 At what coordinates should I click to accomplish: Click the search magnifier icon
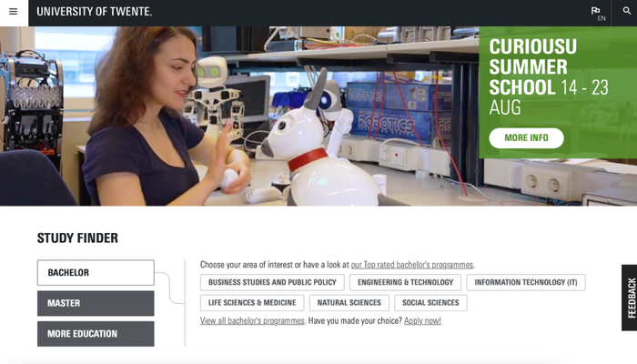[626, 11]
